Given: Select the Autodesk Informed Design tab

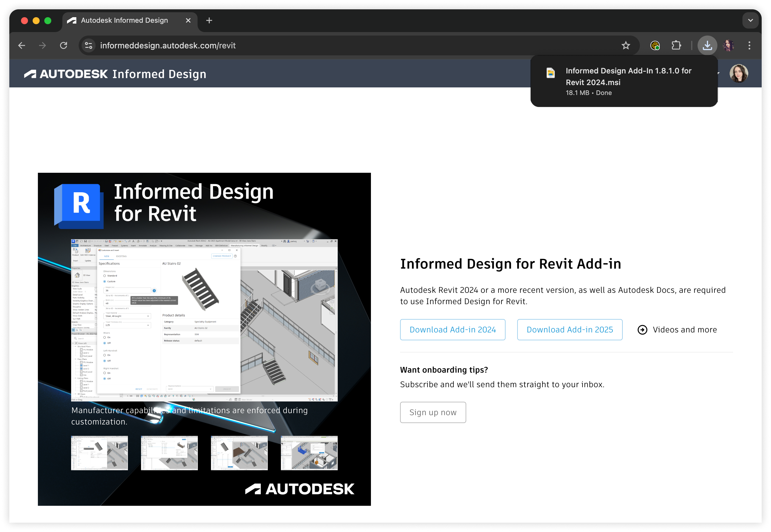Looking at the screenshot, I should tap(124, 20).
